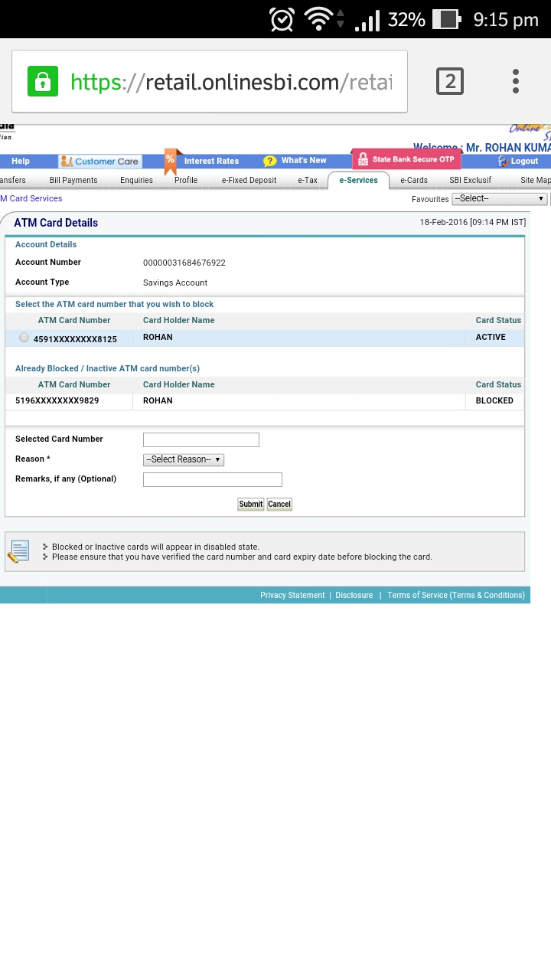Open Chrome three-dot overflow menu
Image resolution: width=551 pixels, height=980 pixels.
point(516,81)
